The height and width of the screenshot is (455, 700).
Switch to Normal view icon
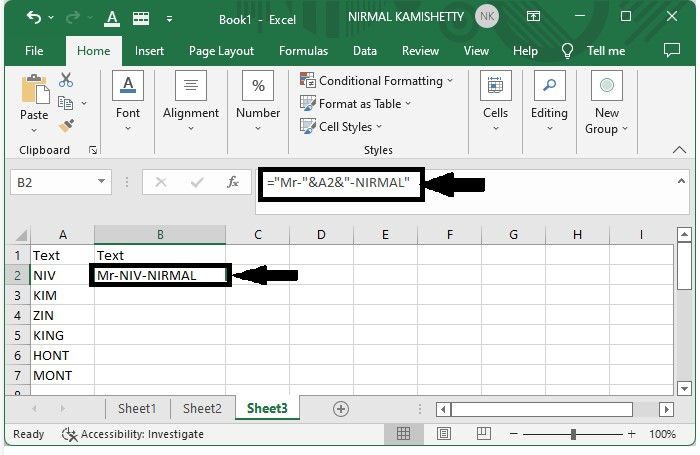point(404,434)
